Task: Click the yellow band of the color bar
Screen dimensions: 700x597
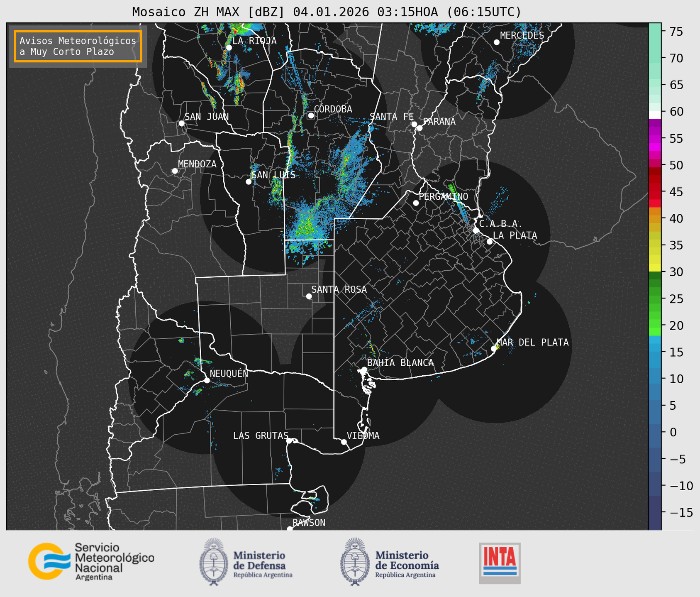Action: coord(655,252)
